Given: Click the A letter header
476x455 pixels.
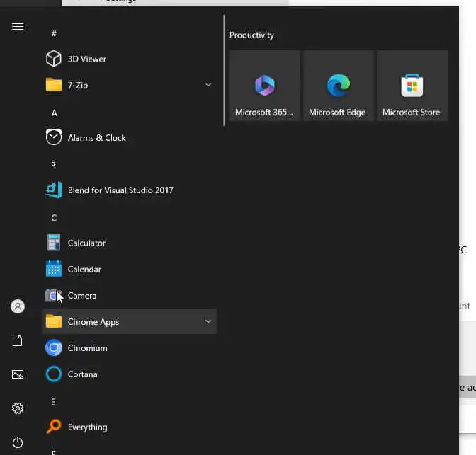Looking at the screenshot, I should pyautogui.click(x=54, y=113).
